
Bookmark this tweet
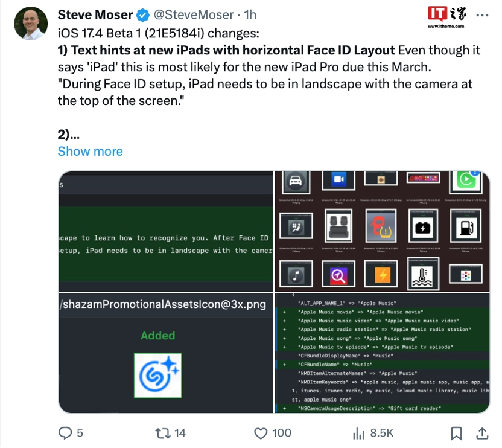456,434
